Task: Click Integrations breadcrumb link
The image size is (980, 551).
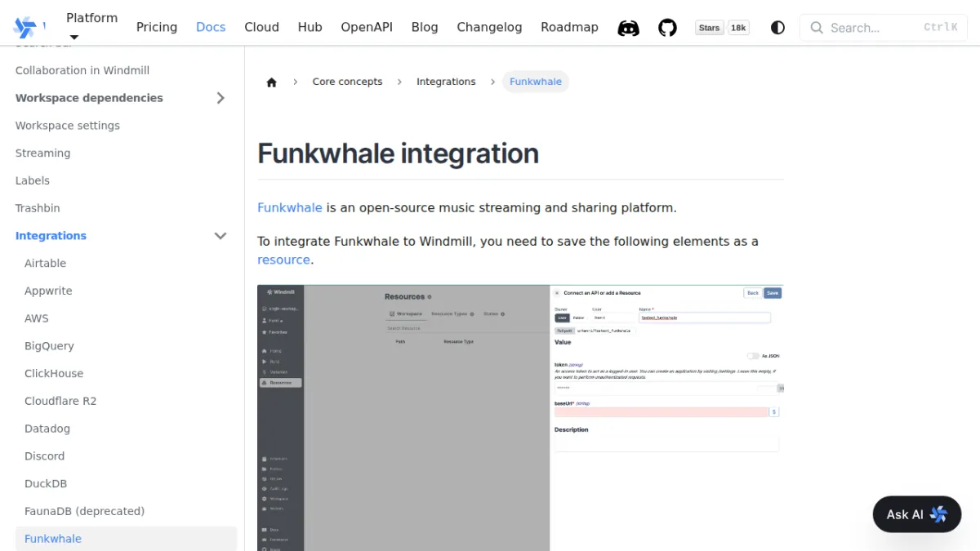Action: [446, 82]
